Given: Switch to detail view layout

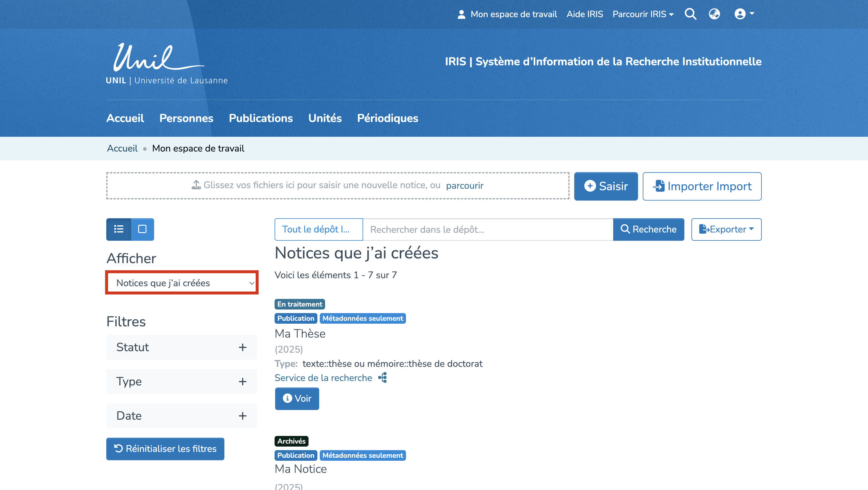Looking at the screenshot, I should pyautogui.click(x=142, y=229).
